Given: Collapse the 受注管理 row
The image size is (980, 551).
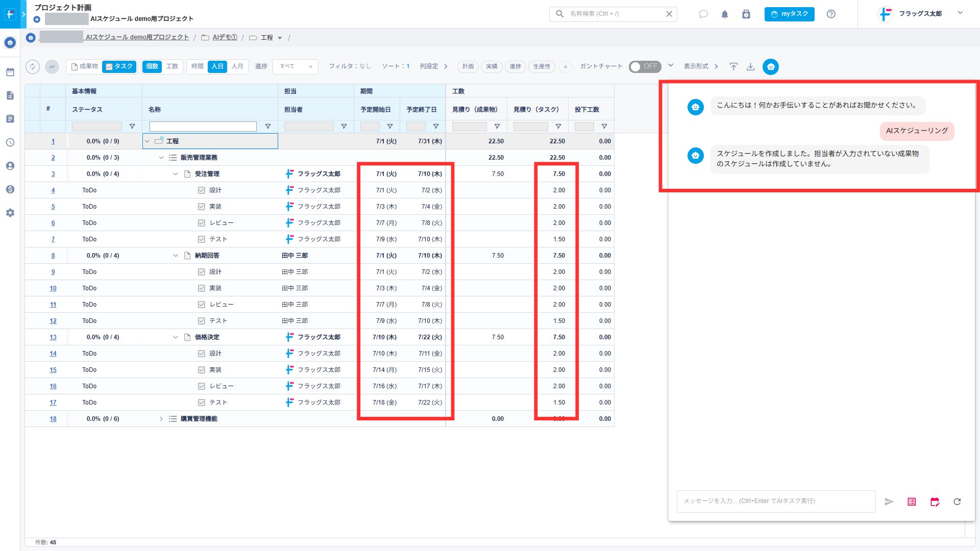Looking at the screenshot, I should [x=176, y=174].
